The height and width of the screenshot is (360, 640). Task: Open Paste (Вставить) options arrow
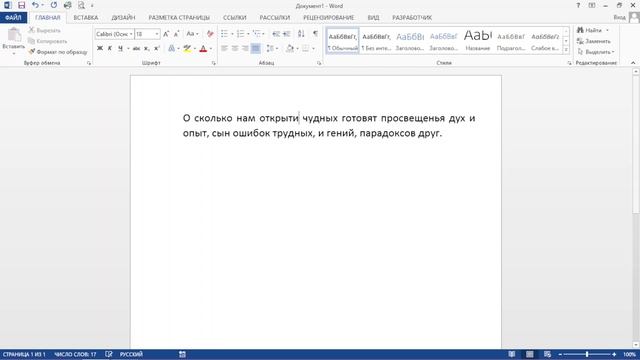[13, 53]
